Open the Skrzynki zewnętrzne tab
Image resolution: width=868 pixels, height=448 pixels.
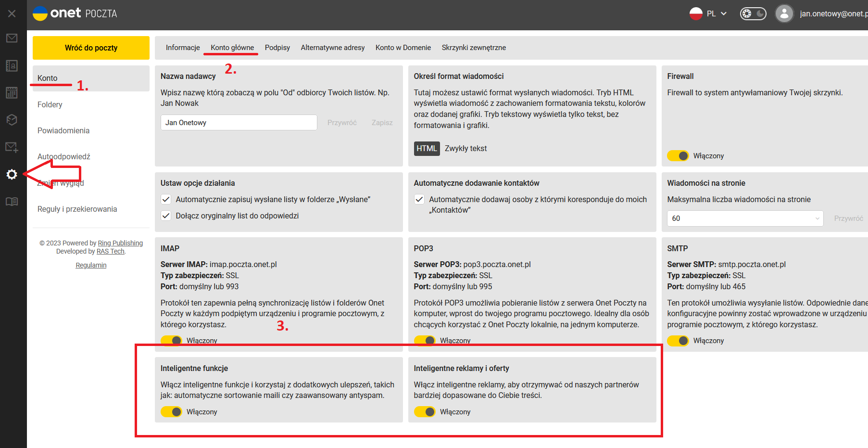(474, 48)
